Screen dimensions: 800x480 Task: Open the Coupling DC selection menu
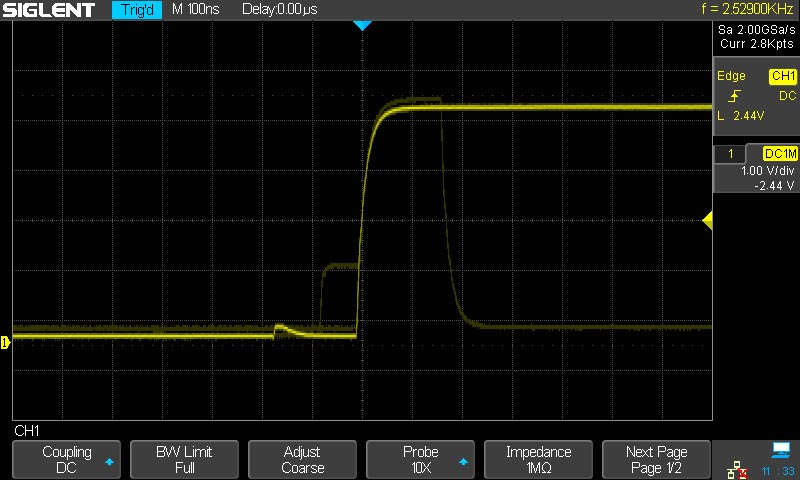coord(66,460)
